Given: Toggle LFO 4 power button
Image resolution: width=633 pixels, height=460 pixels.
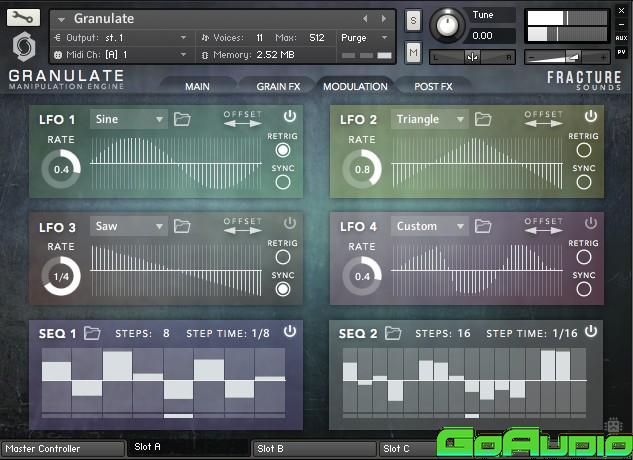Looking at the screenshot, I should 591,223.
